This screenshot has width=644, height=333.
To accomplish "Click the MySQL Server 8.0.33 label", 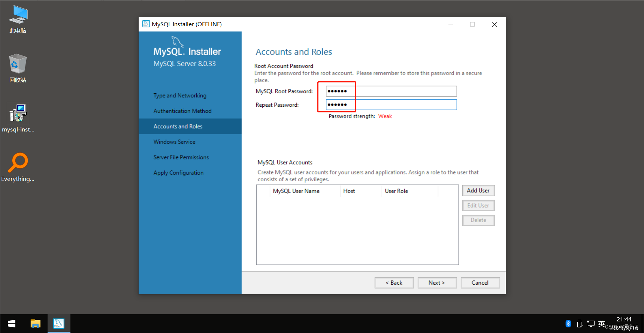I will [185, 64].
